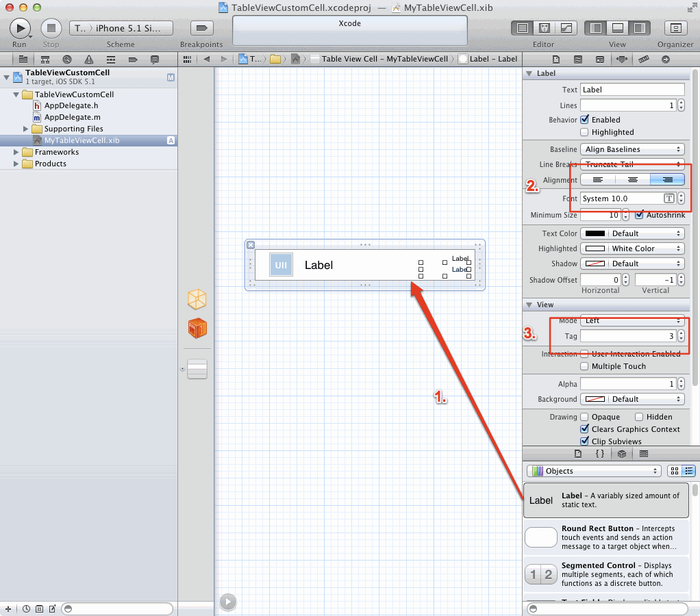Click the Run button in the toolbar

click(x=20, y=28)
